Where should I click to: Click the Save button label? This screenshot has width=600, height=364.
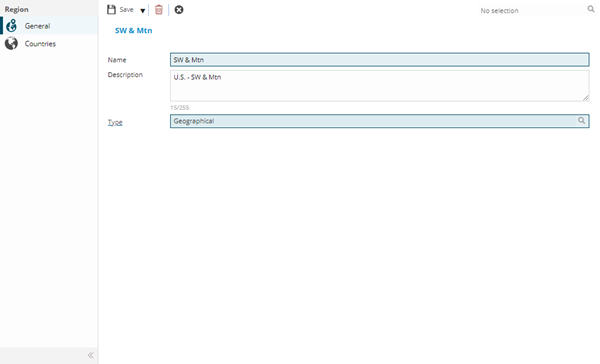click(126, 10)
